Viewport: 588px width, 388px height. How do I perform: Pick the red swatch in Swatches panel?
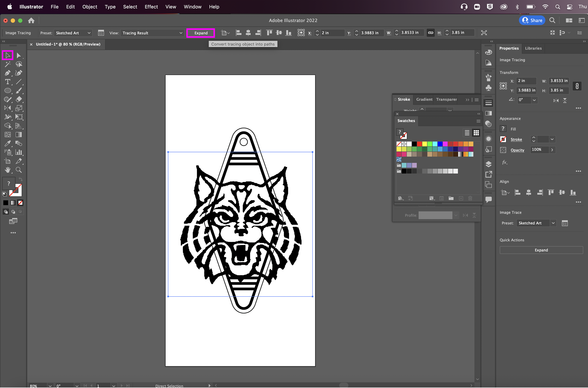[x=419, y=144]
